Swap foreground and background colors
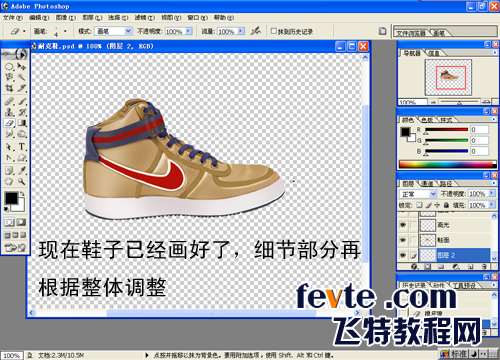 point(22,194)
